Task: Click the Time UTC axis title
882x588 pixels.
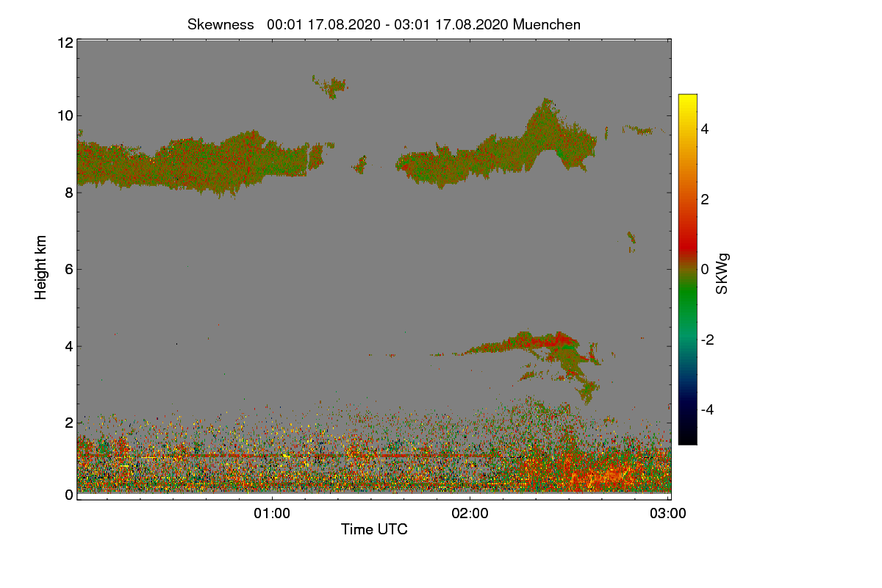Action: coord(374,529)
